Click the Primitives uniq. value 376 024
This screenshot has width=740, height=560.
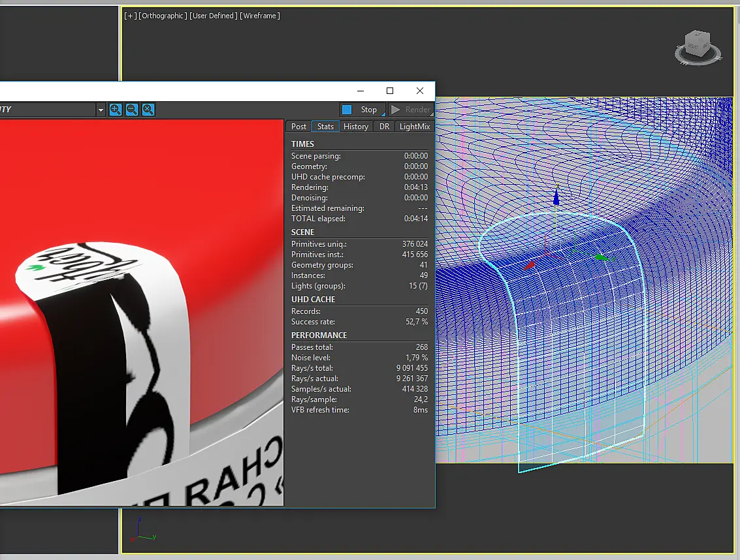click(415, 244)
